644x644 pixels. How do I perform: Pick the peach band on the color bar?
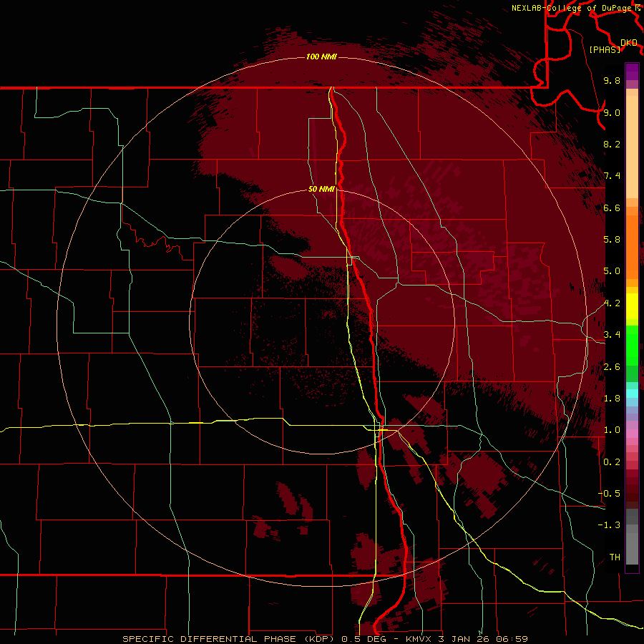point(632,147)
